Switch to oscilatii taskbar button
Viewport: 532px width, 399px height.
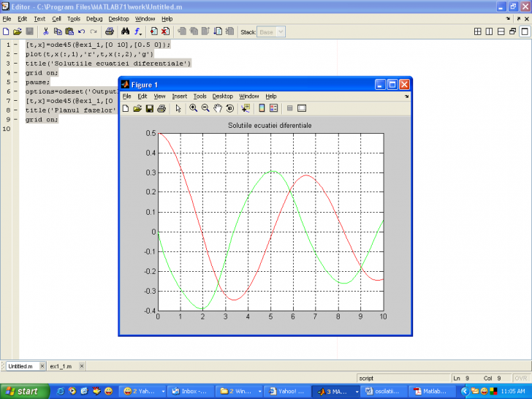pos(384,392)
